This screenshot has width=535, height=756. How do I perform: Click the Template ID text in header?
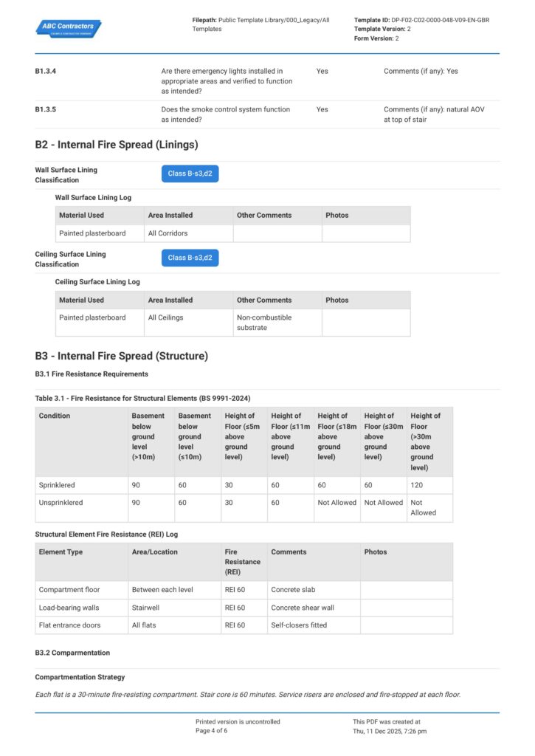[x=421, y=20]
